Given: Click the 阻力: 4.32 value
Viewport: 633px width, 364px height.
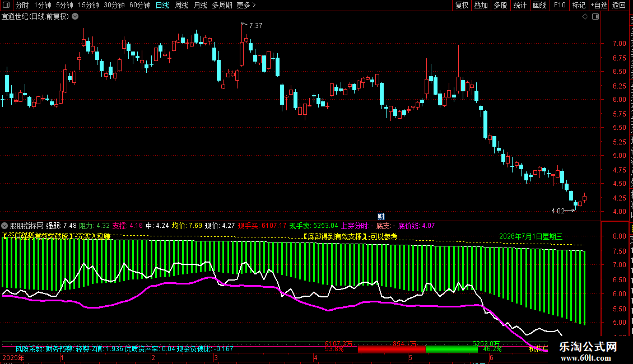Looking at the screenshot, I should coord(95,226).
